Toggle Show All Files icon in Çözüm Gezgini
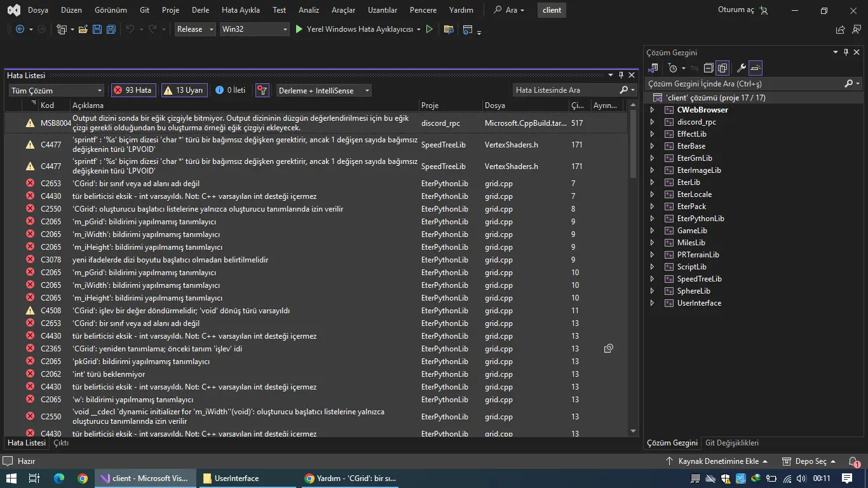 (x=722, y=68)
